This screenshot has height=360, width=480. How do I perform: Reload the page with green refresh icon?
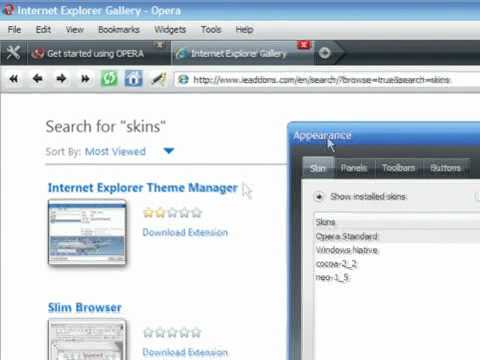point(109,79)
